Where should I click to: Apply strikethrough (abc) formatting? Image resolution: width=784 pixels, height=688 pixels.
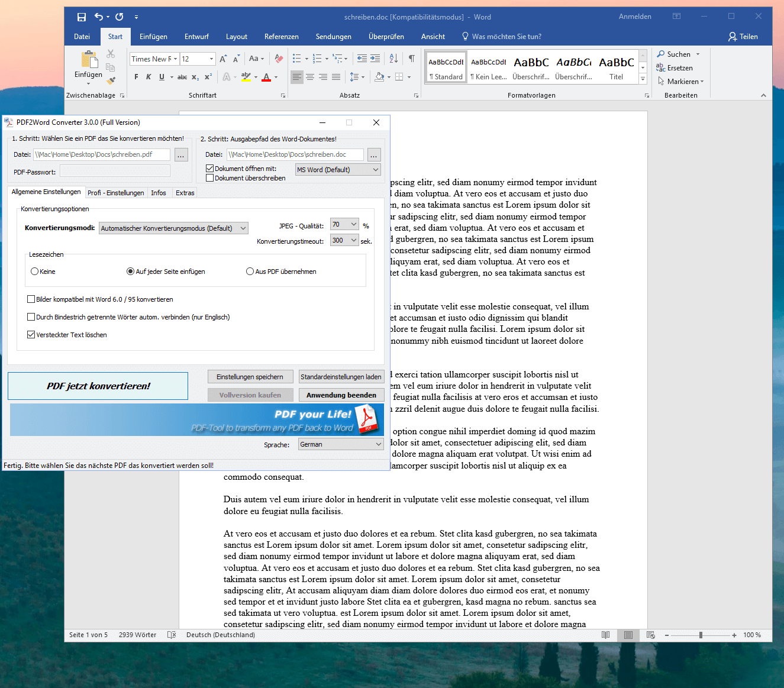click(x=182, y=77)
